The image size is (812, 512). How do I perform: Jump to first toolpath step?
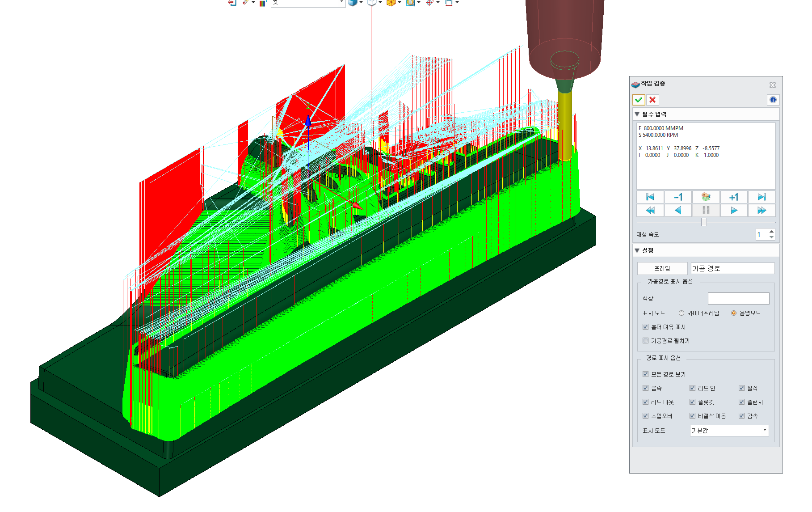click(650, 197)
